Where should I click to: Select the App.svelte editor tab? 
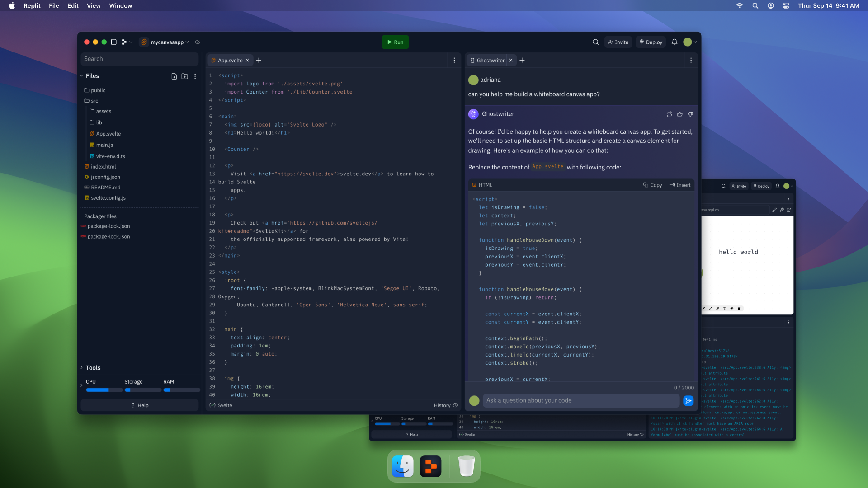pos(230,61)
